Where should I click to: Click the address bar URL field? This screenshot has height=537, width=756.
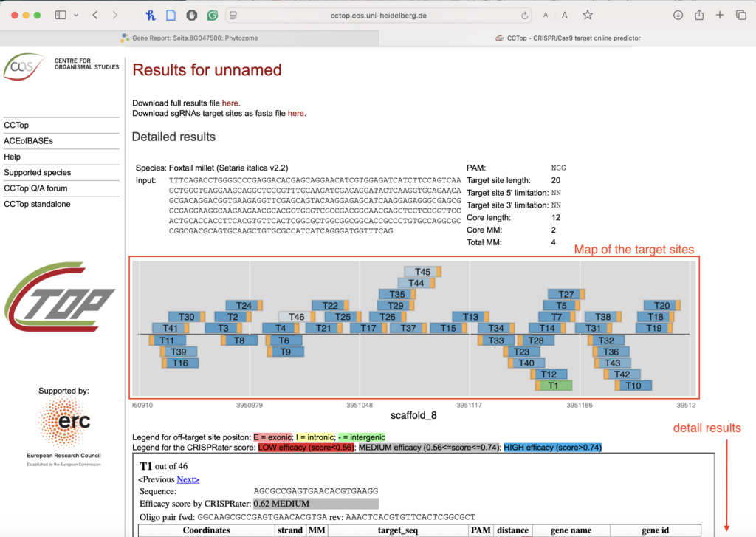click(377, 15)
